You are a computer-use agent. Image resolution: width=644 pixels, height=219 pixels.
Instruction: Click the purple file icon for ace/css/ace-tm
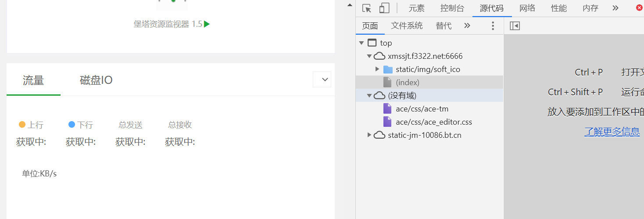(387, 108)
